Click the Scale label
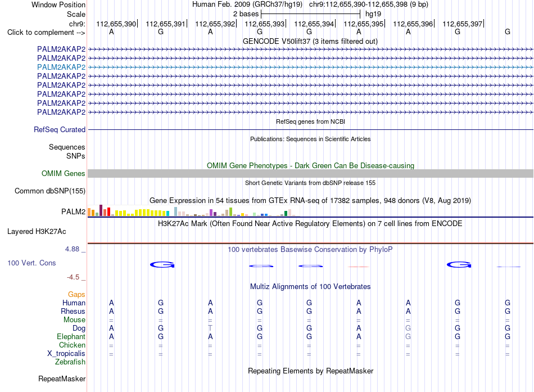 [x=76, y=14]
